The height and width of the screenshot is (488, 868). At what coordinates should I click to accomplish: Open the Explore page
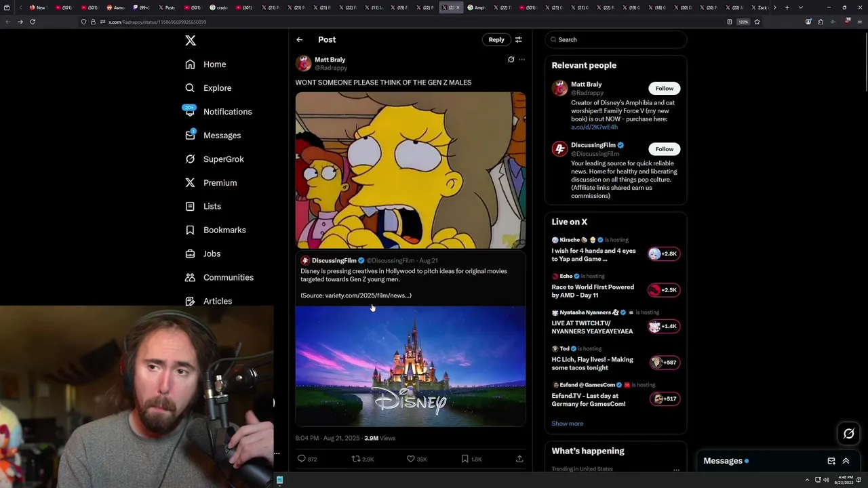tap(209, 88)
